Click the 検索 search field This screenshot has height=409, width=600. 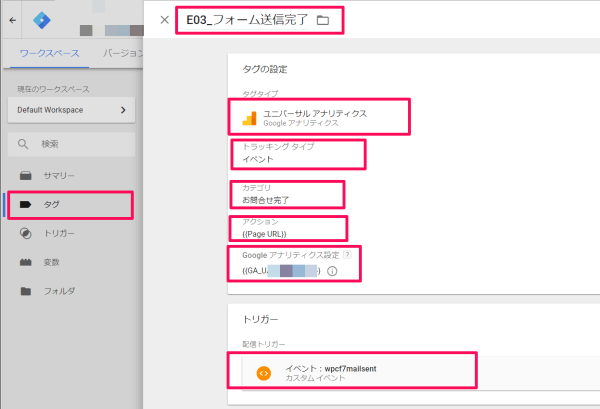tap(72, 144)
